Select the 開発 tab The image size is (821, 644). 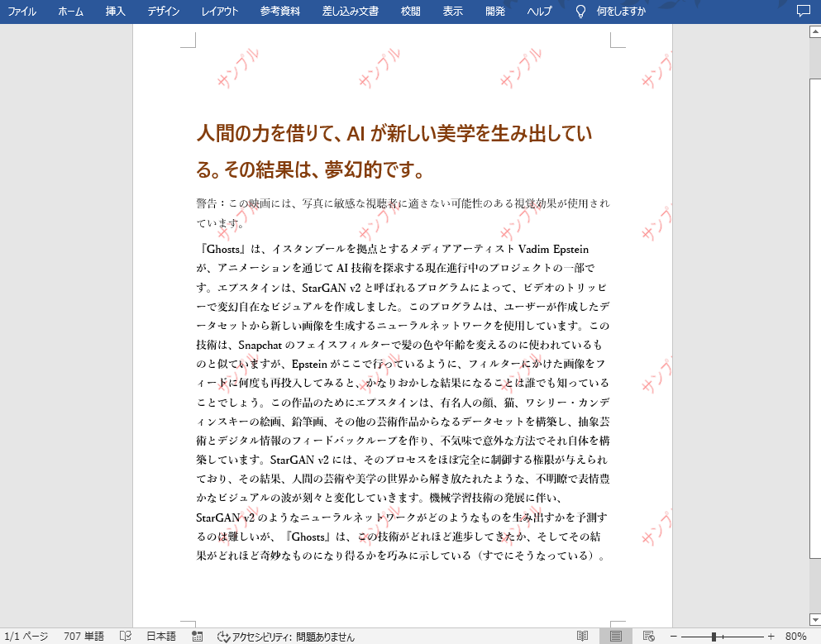click(x=494, y=12)
